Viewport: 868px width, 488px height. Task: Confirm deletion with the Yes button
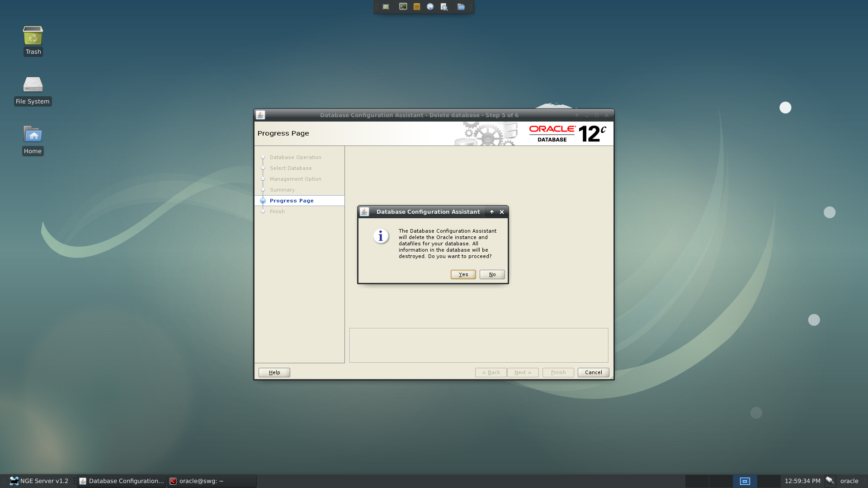coord(463,274)
